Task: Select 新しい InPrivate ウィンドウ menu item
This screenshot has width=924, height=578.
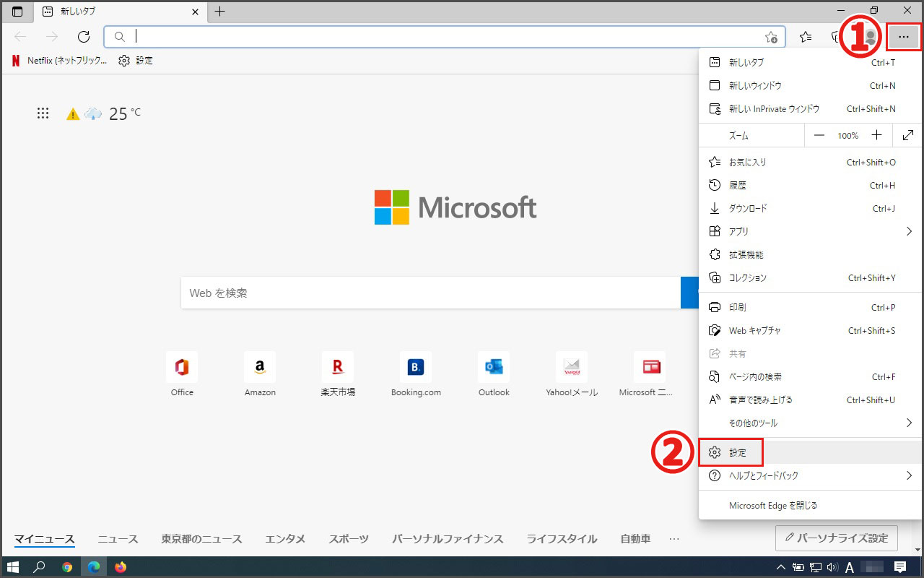Action: click(x=811, y=109)
